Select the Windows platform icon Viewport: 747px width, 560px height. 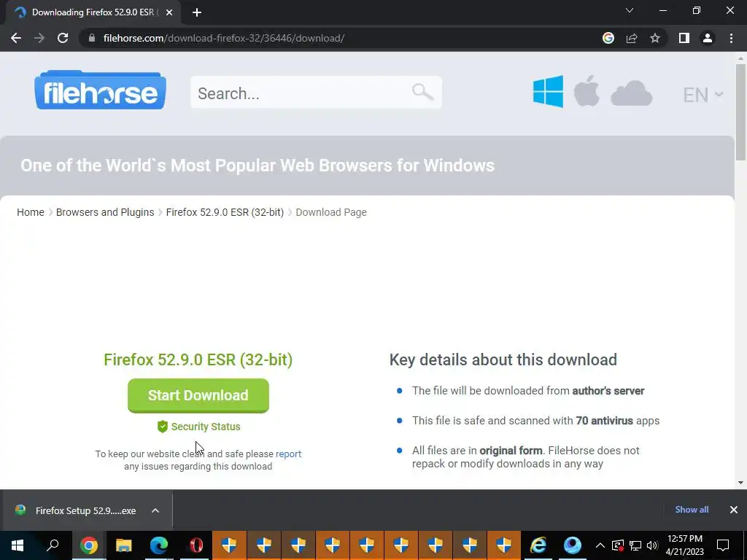[x=548, y=91]
